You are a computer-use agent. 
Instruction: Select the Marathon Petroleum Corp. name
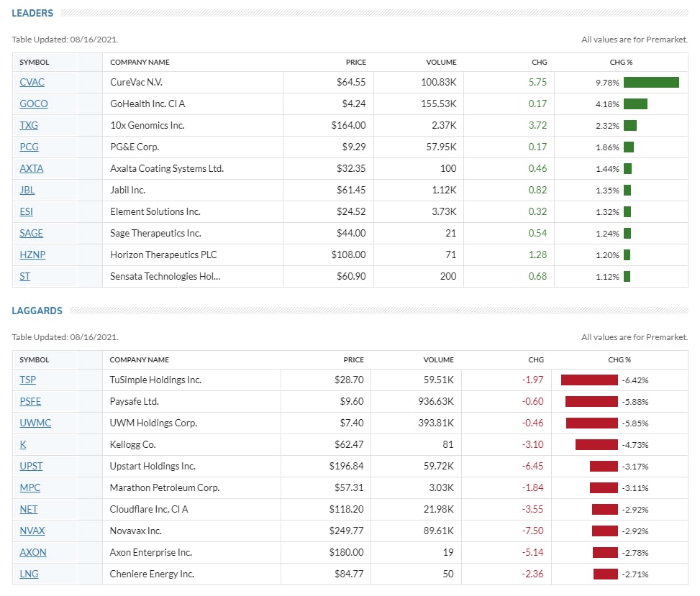pos(165,487)
